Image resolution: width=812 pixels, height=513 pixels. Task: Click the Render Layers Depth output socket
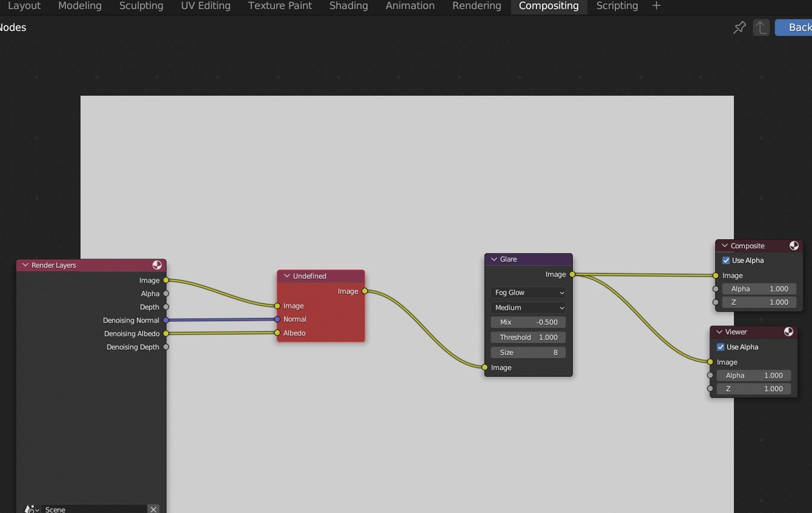[166, 307]
